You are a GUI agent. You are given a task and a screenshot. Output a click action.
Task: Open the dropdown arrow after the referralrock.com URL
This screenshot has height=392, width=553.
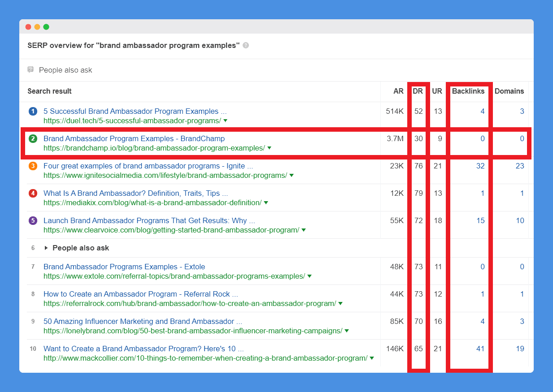pyautogui.click(x=340, y=304)
